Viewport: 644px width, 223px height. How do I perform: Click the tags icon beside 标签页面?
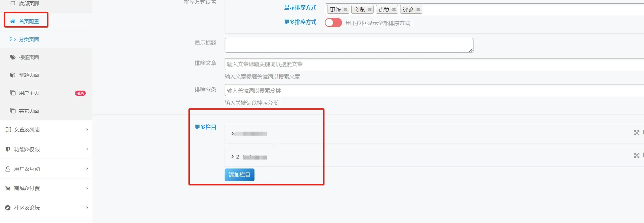point(13,57)
